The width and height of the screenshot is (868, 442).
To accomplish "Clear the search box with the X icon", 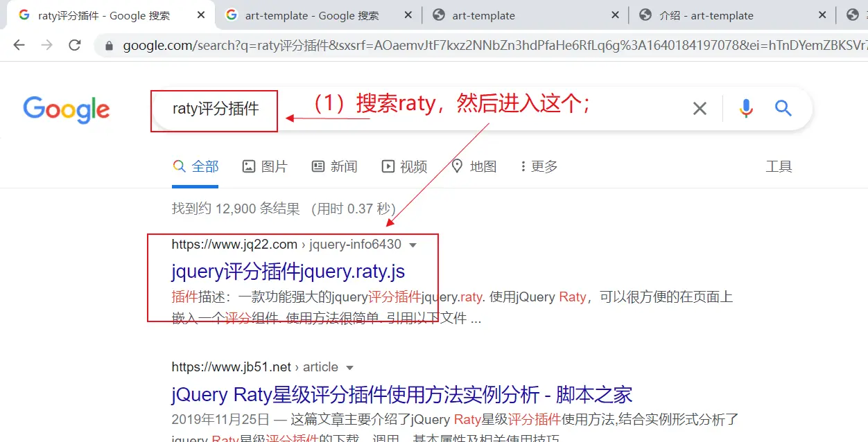I will [700, 108].
